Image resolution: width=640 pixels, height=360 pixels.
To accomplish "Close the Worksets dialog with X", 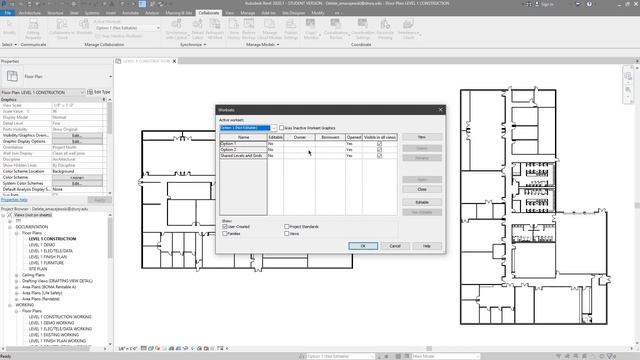I will point(440,109).
